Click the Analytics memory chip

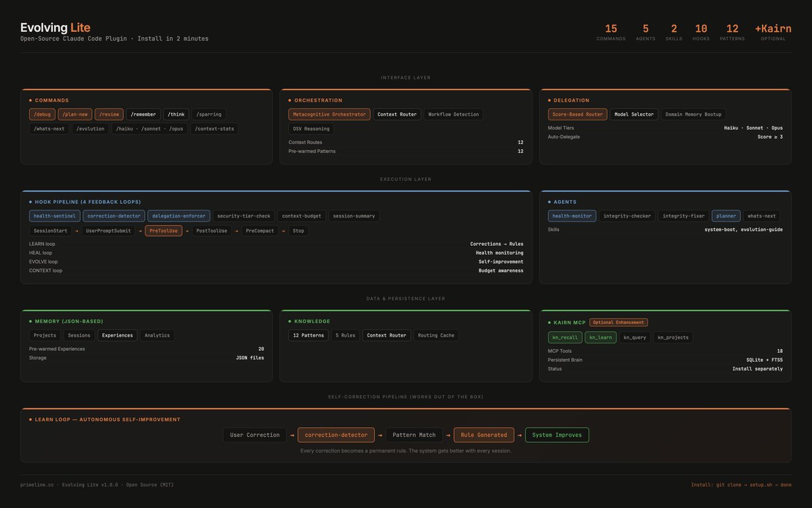tap(158, 335)
